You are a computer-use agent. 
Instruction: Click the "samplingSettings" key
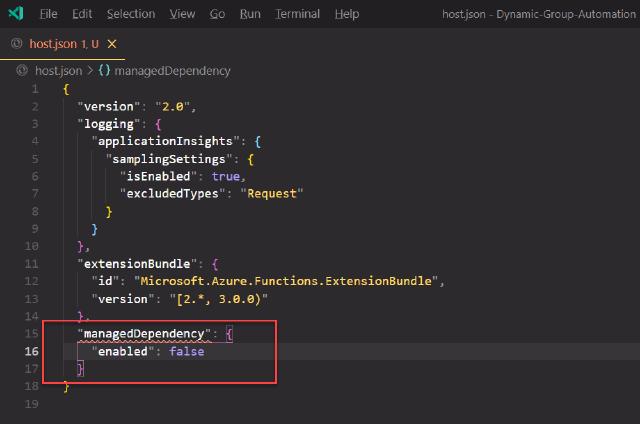(x=169, y=159)
